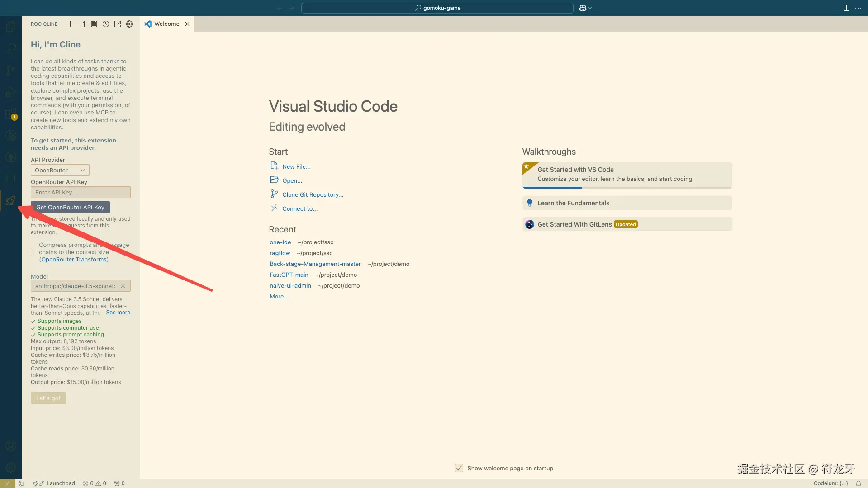Clear the anthropic/claude-3.5-sonnet model field
Image resolution: width=868 pixels, height=488 pixels.
[x=123, y=286]
